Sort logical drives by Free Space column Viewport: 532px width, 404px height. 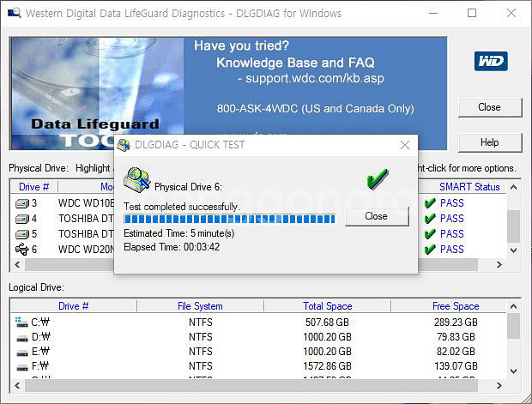coord(456,306)
